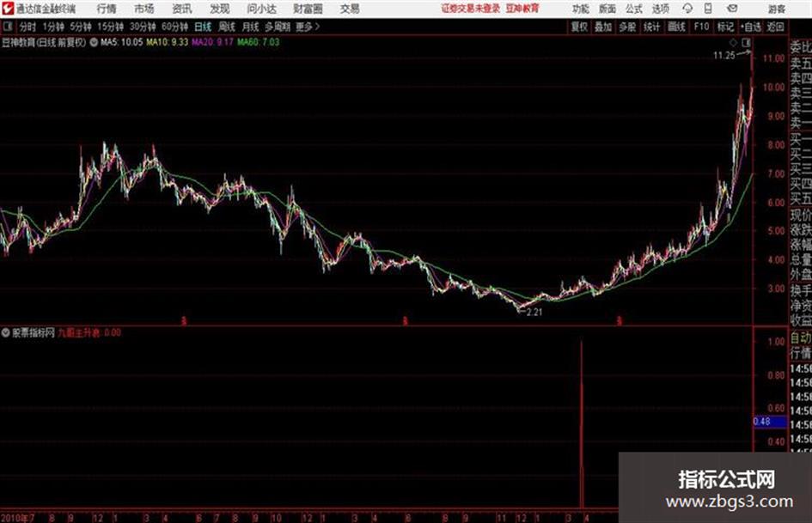
Task: Open the 行情 menu
Action: coord(107,9)
